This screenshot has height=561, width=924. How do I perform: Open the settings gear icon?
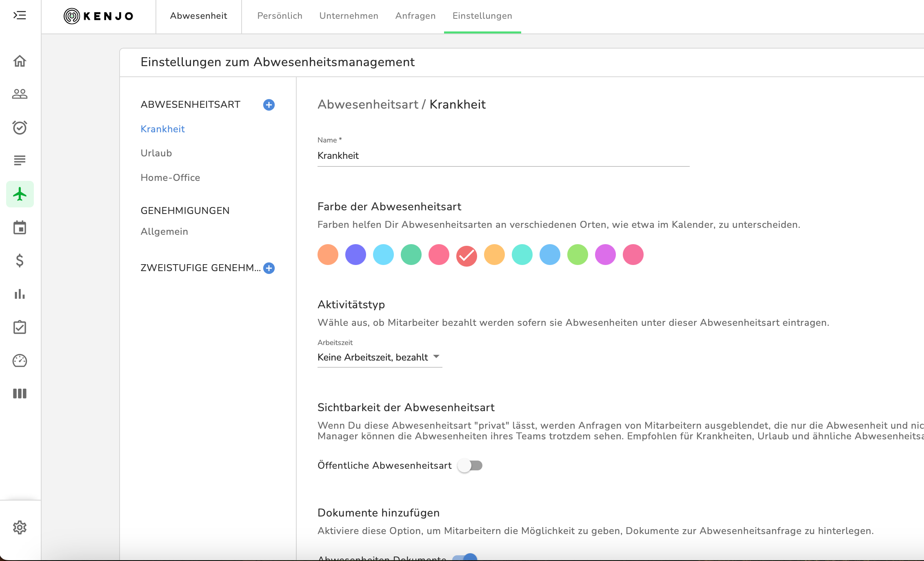point(20,527)
